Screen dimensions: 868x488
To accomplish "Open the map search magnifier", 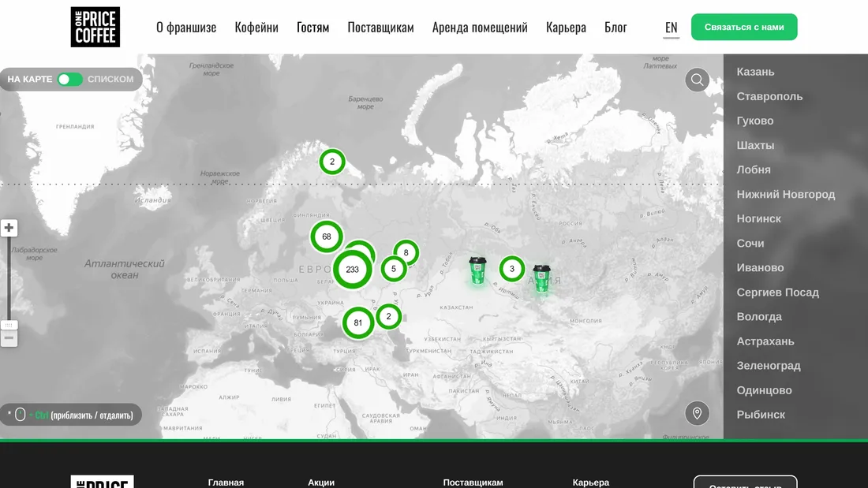I will (x=697, y=79).
